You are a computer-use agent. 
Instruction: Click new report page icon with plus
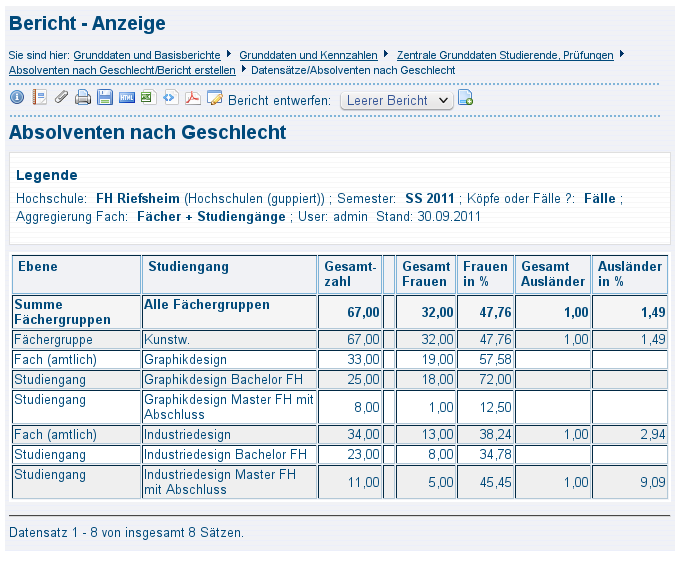[465, 98]
